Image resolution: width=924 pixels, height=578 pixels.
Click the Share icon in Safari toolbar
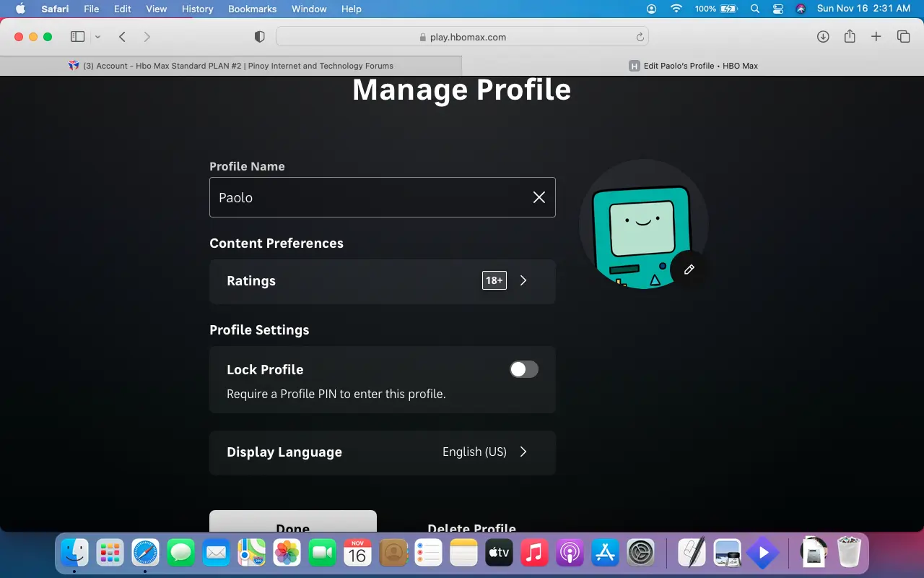[x=850, y=36]
